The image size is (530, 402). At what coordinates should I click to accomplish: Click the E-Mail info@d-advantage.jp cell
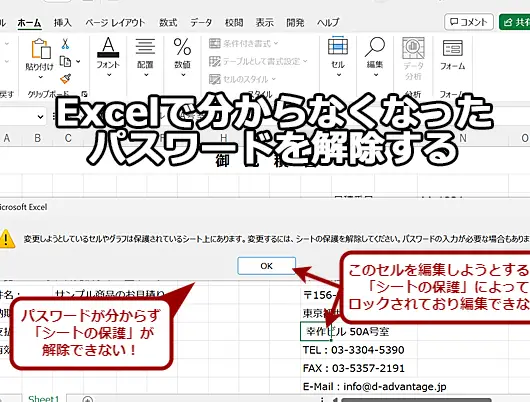(375, 386)
